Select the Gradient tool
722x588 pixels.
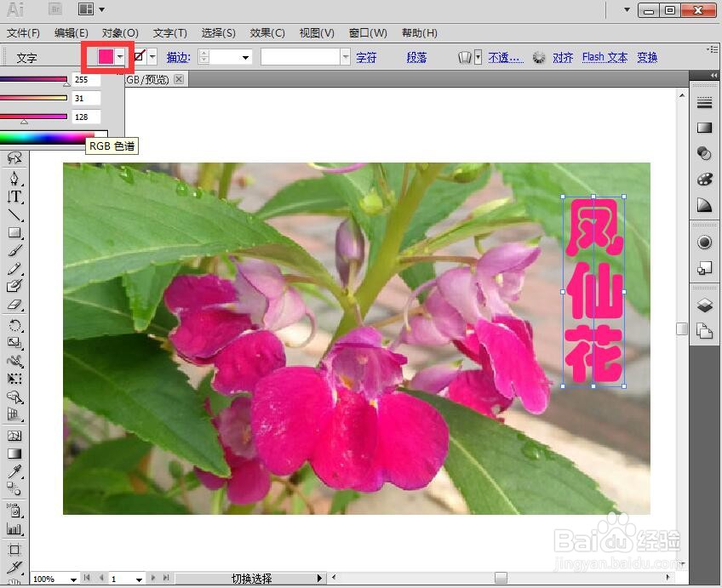14,454
